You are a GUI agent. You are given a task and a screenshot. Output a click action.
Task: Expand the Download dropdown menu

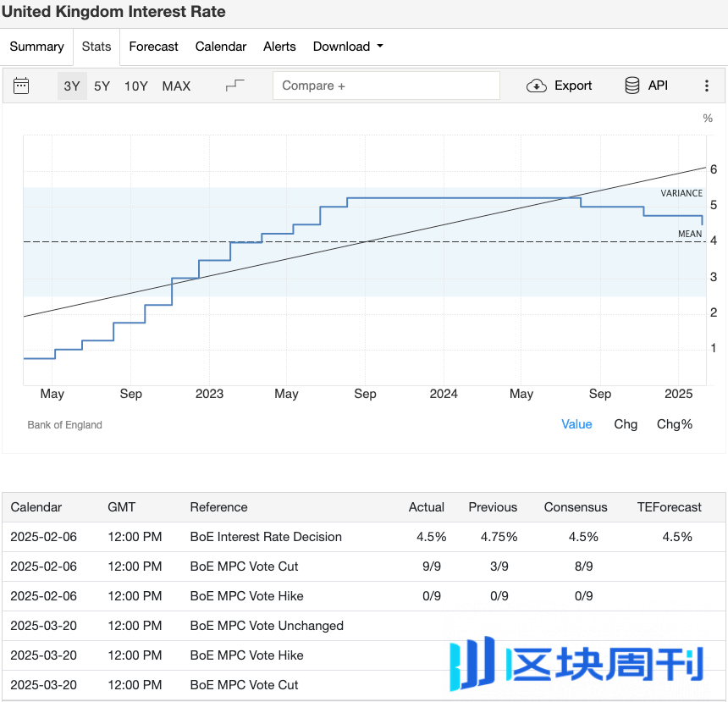[348, 47]
